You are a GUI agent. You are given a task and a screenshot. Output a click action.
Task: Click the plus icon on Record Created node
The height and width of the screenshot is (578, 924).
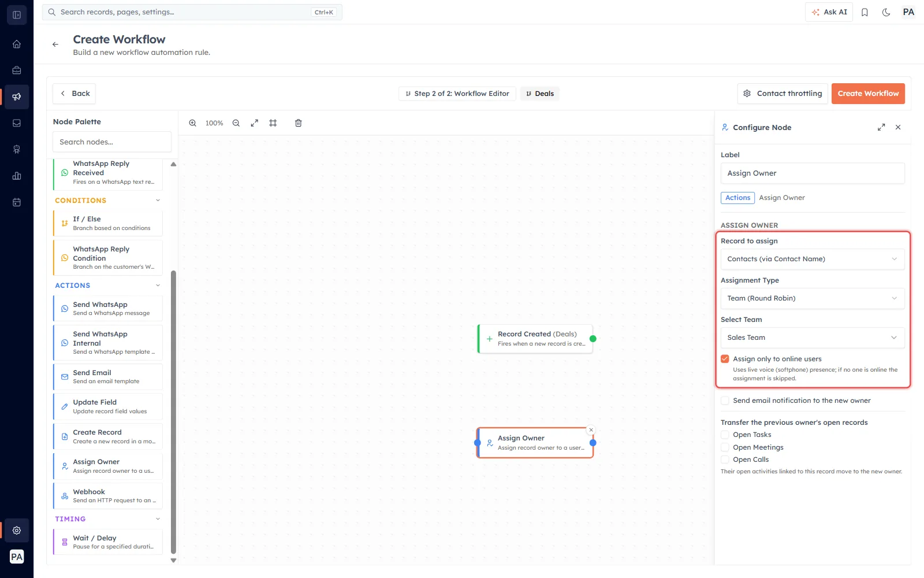[x=490, y=339]
